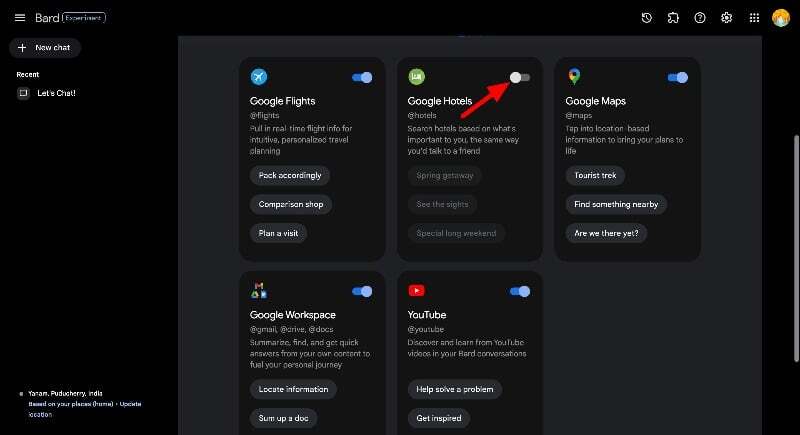Image resolution: width=800 pixels, height=435 pixels.
Task: Select the Pack accordingly suggestion chip
Action: click(x=290, y=175)
